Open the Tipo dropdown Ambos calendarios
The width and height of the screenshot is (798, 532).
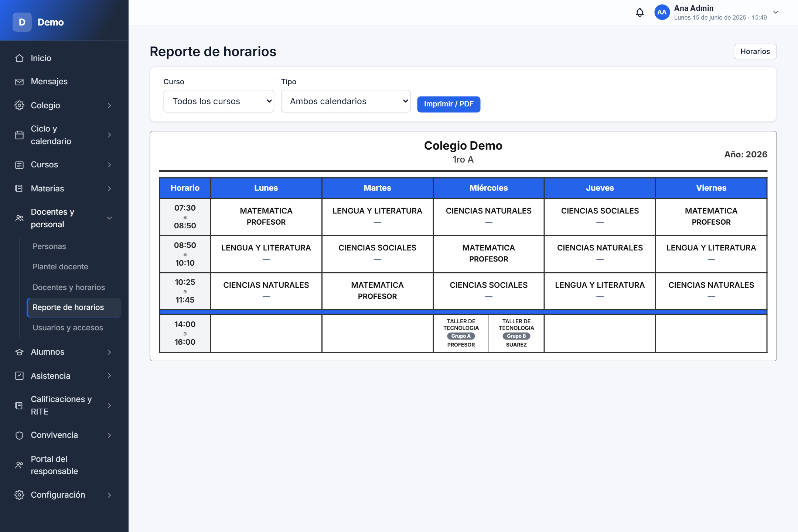point(345,101)
